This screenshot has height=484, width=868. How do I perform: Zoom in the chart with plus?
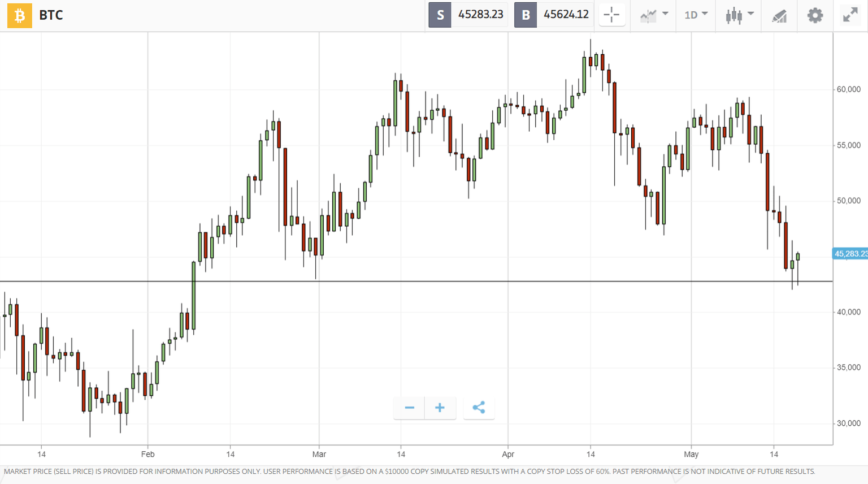440,408
